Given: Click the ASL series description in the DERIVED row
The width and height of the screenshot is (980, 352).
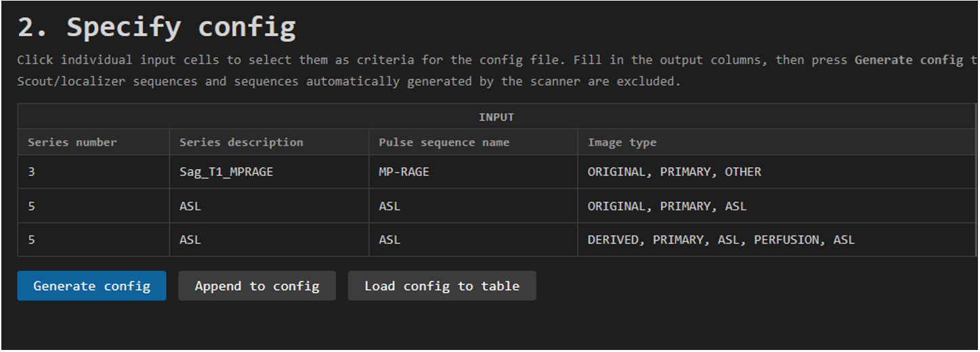Looking at the screenshot, I should [269, 240].
